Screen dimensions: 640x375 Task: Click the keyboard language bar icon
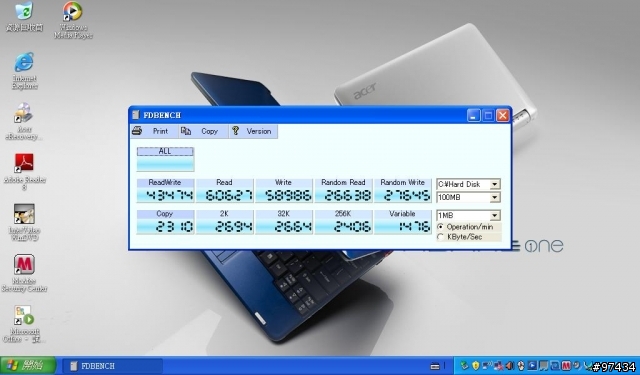point(435,366)
